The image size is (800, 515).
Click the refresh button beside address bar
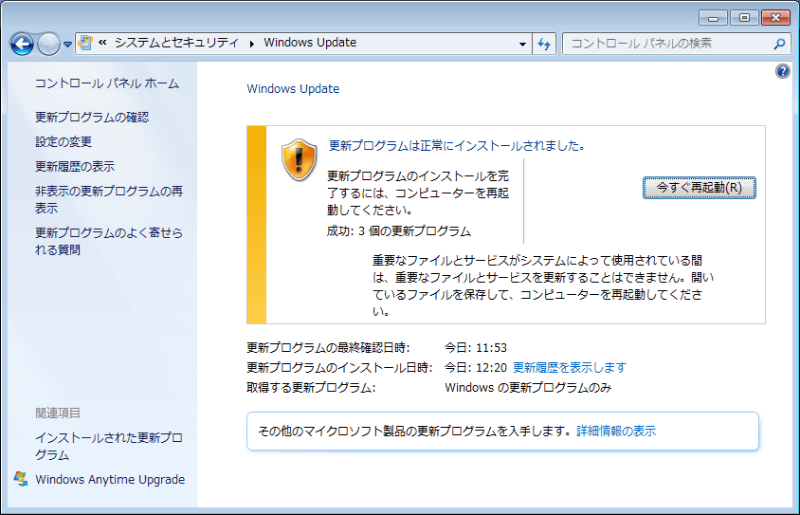tap(544, 44)
